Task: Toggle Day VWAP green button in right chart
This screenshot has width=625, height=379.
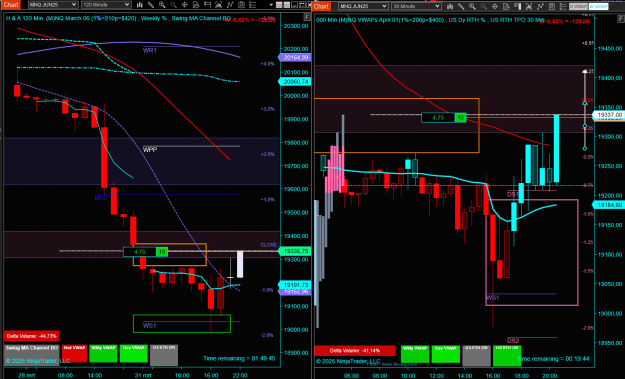Action: 446,354
